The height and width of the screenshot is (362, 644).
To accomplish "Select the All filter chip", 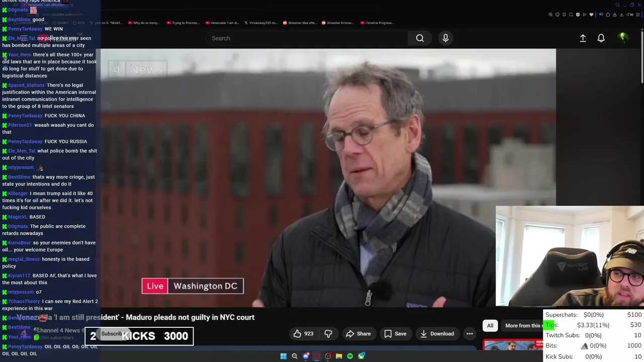I will click(x=490, y=325).
